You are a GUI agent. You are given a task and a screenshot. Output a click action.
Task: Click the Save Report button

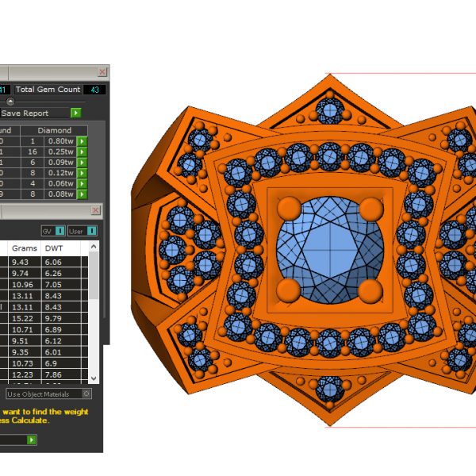[35, 113]
